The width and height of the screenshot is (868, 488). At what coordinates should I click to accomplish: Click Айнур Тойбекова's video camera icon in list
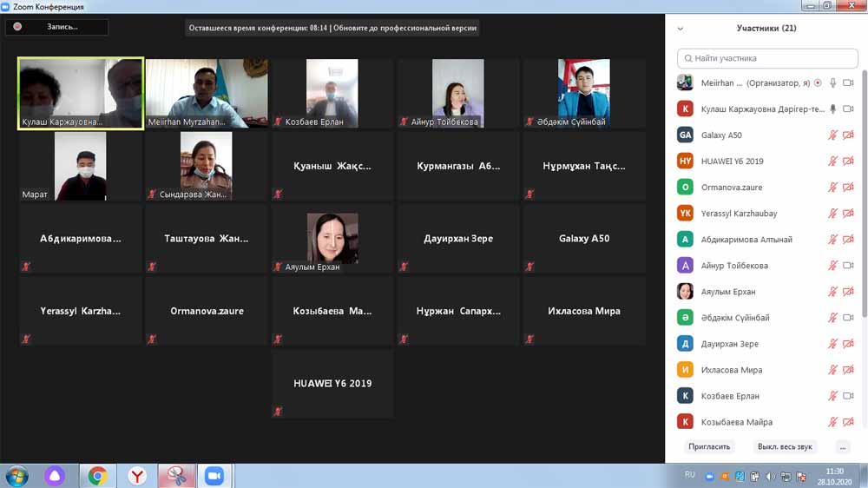click(x=848, y=266)
